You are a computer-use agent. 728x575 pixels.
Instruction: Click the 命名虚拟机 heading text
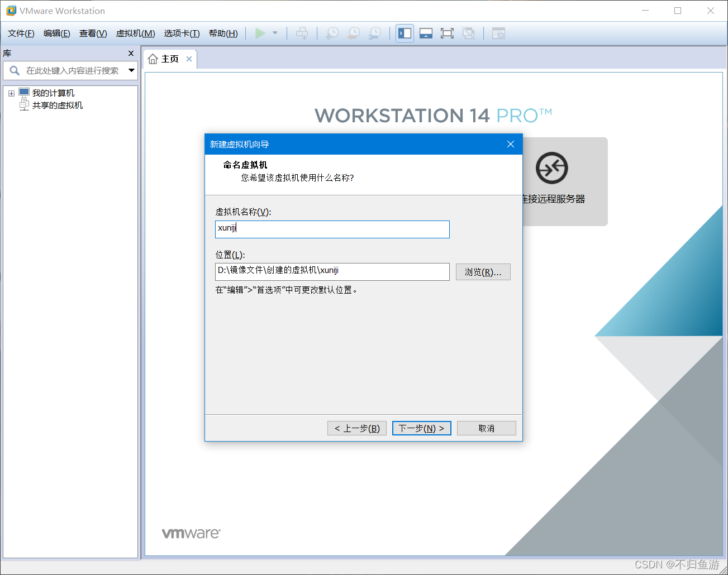245,165
